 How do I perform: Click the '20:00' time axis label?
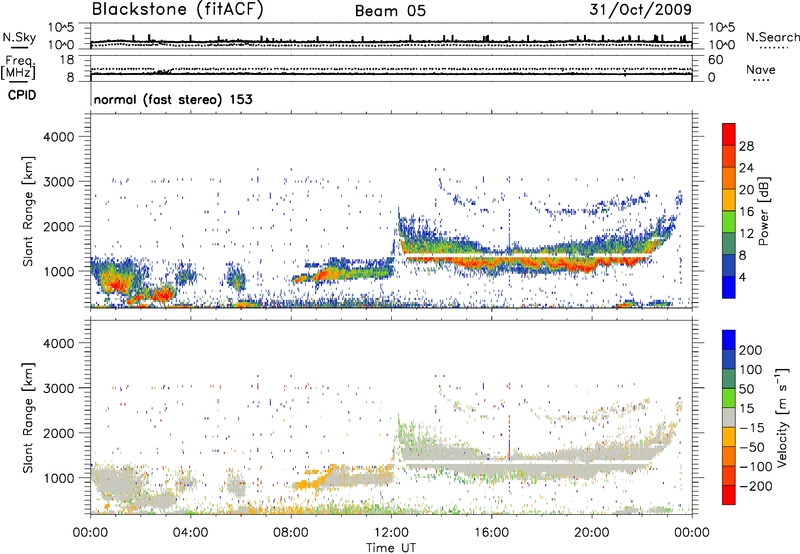(x=591, y=533)
